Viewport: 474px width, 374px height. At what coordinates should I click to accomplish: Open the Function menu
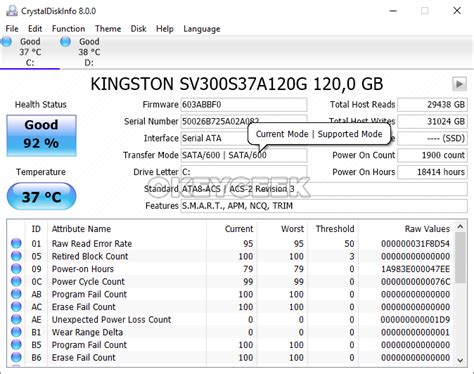[68, 29]
